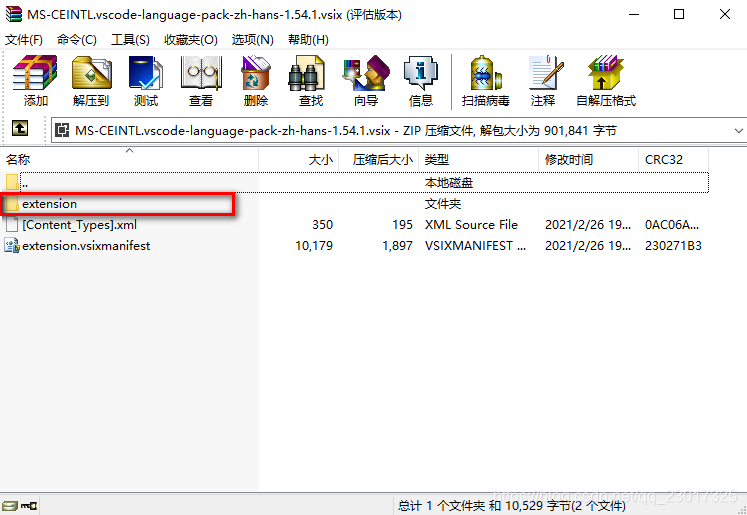Image resolution: width=747 pixels, height=515 pixels.
Task: Select the extension folder row
Action: tap(355, 204)
